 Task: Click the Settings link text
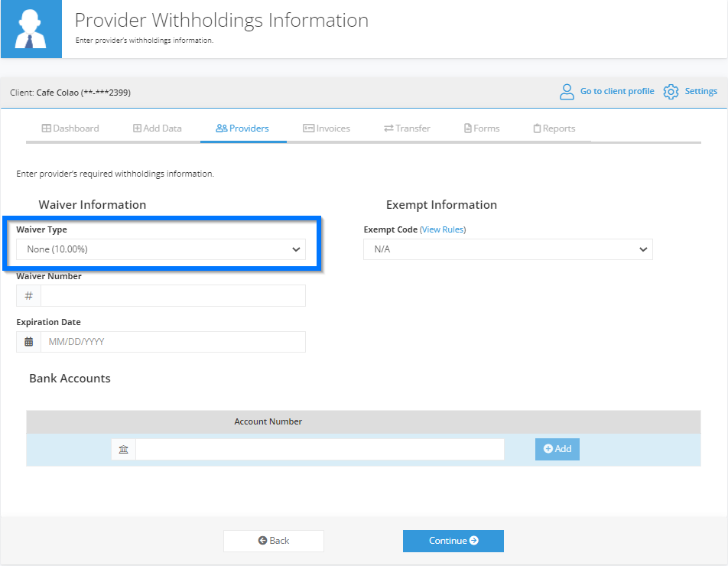[x=700, y=91]
